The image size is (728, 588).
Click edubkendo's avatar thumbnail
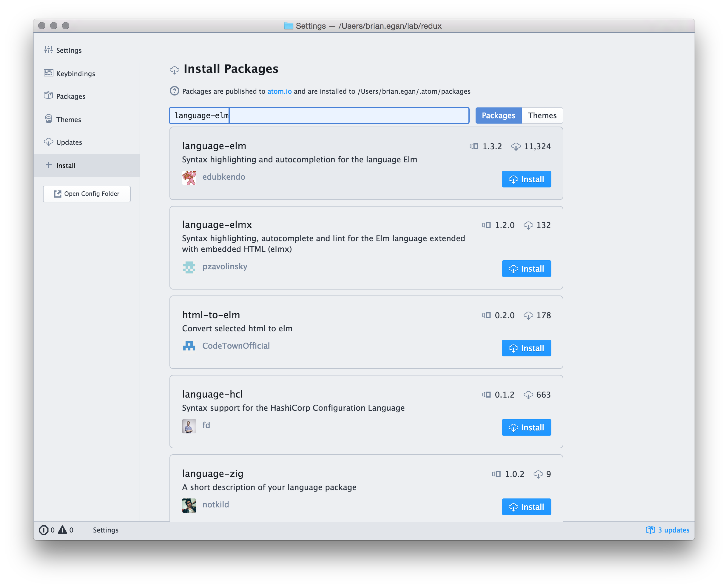tap(189, 178)
